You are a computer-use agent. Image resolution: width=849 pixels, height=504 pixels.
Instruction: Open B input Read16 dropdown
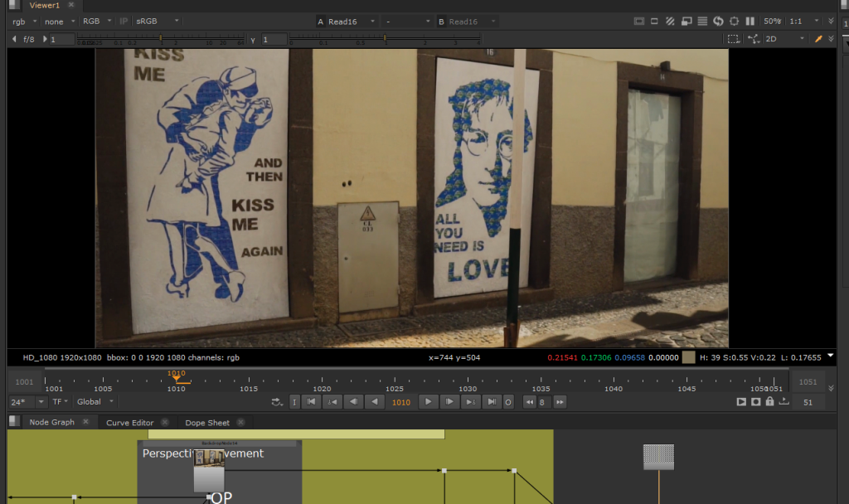[467, 22]
